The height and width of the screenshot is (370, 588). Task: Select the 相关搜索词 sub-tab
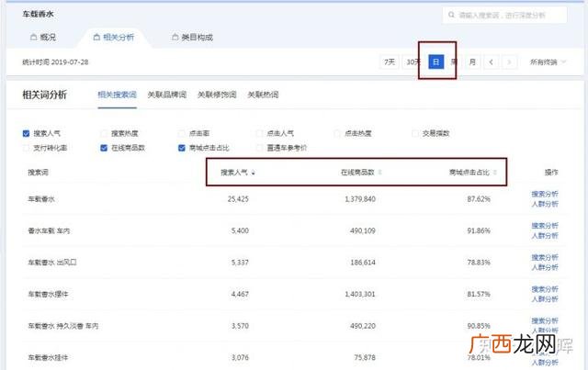coord(117,95)
